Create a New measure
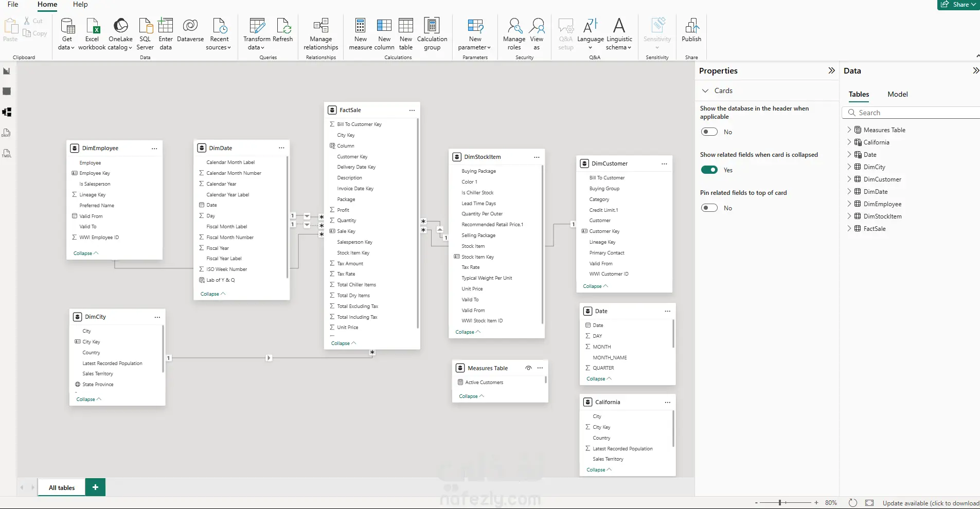The width and height of the screenshot is (980, 509). pos(361,34)
